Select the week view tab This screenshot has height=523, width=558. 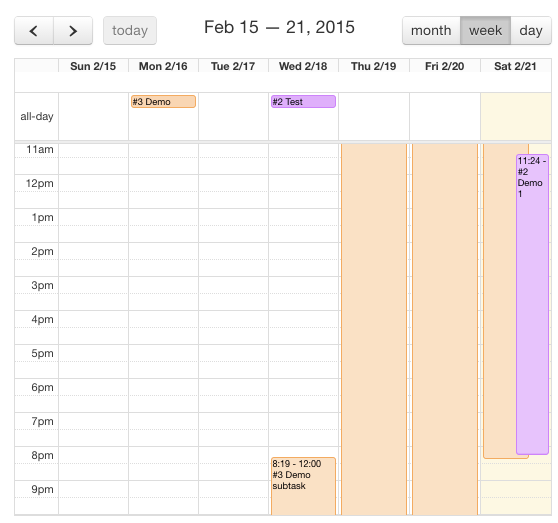(x=485, y=31)
